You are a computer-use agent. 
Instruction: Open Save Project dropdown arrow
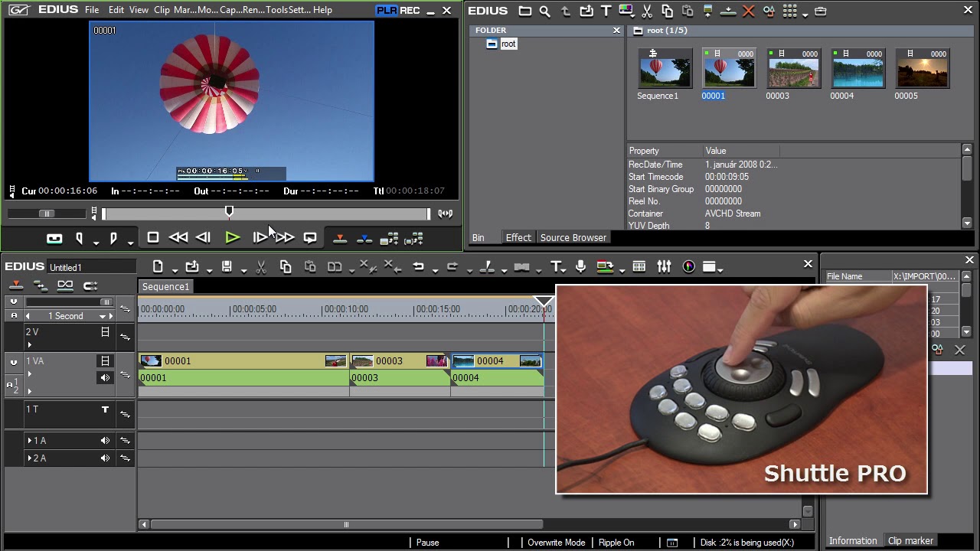243,269
